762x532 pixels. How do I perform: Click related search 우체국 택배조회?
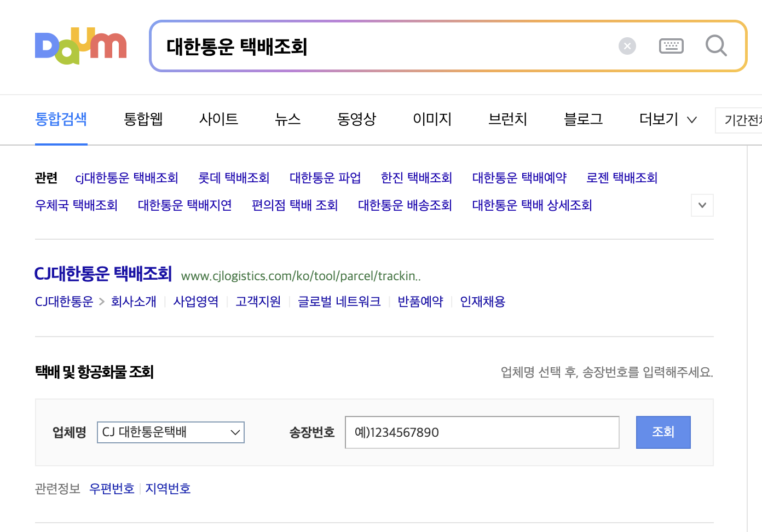77,205
